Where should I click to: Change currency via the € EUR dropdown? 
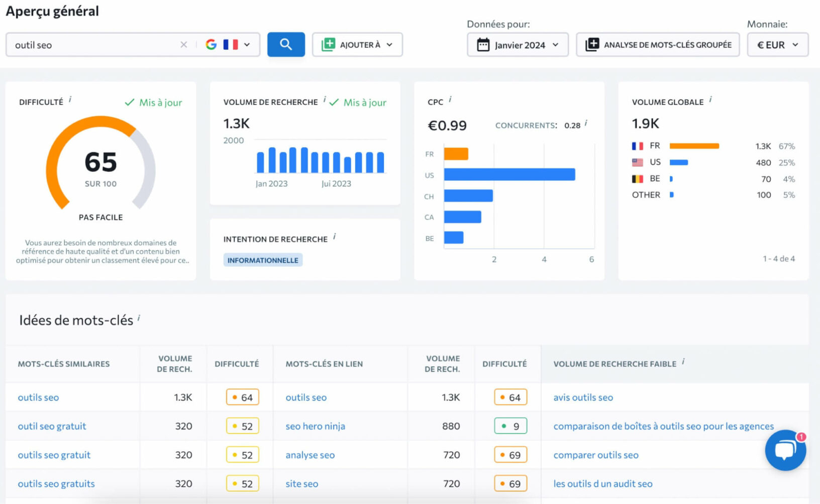pyautogui.click(x=777, y=45)
